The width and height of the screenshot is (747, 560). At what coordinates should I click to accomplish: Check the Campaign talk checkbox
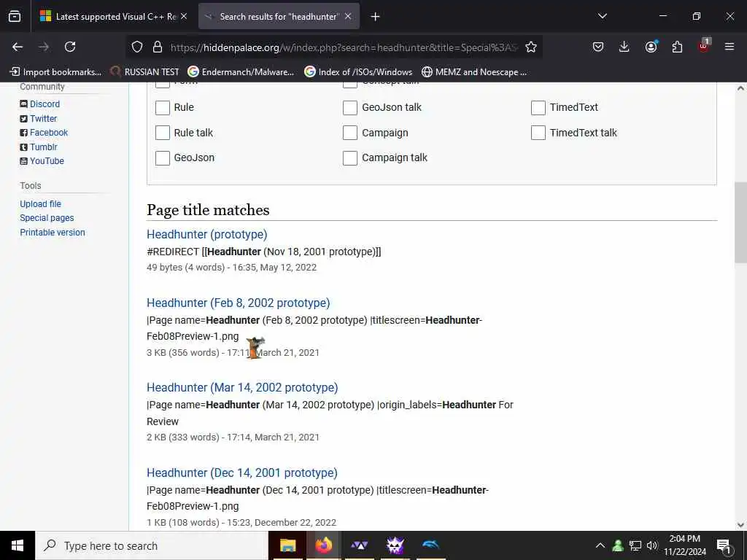pos(350,158)
